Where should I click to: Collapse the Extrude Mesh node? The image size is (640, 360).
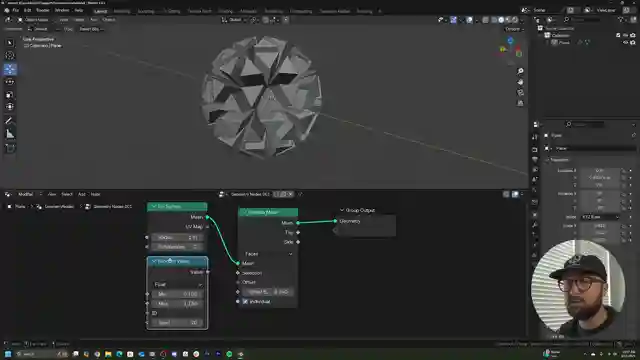pyautogui.click(x=245, y=212)
